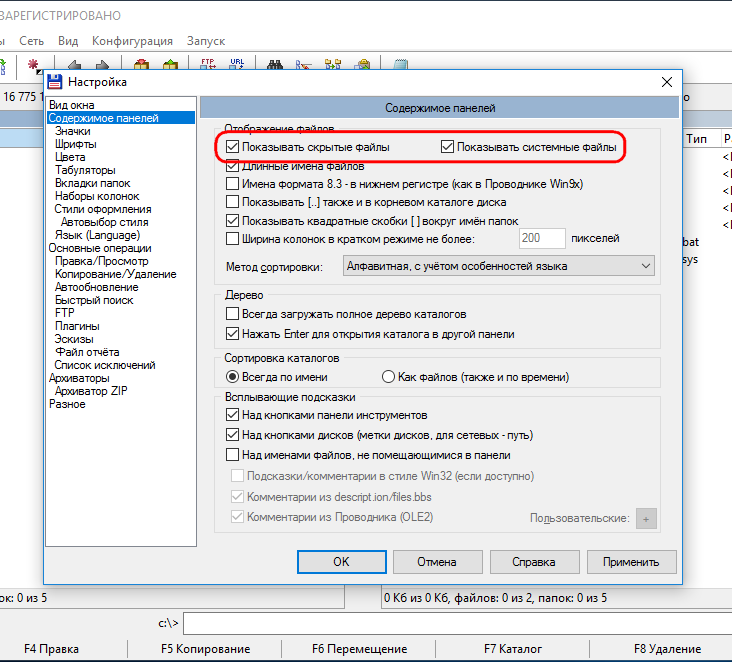Click the Отмена button
The height and width of the screenshot is (662, 732).
[437, 562]
